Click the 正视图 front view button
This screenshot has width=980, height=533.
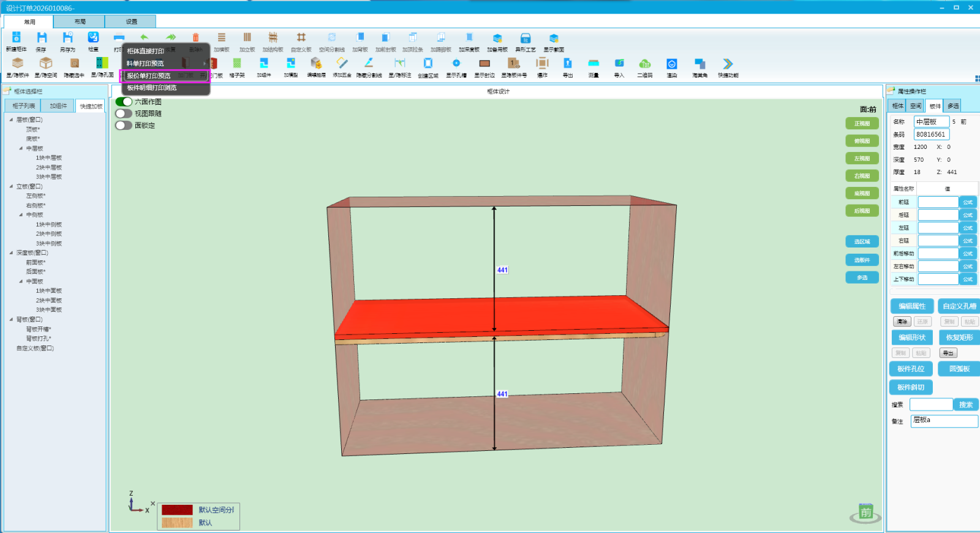coord(862,124)
